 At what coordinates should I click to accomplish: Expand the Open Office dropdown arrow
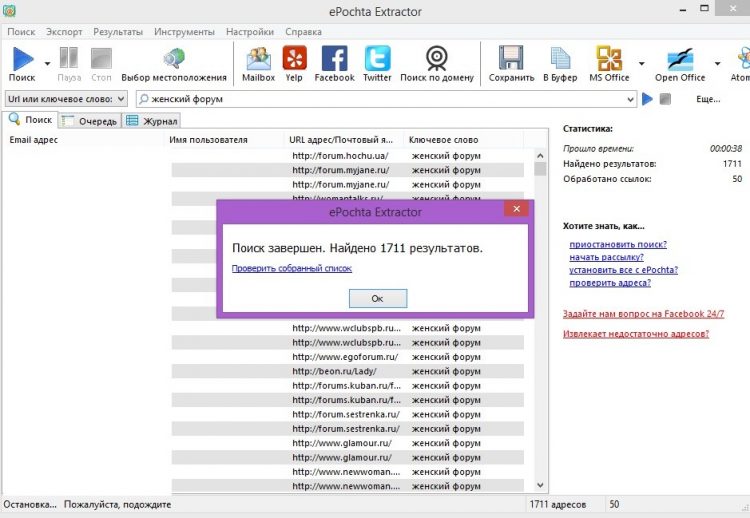tap(717, 64)
